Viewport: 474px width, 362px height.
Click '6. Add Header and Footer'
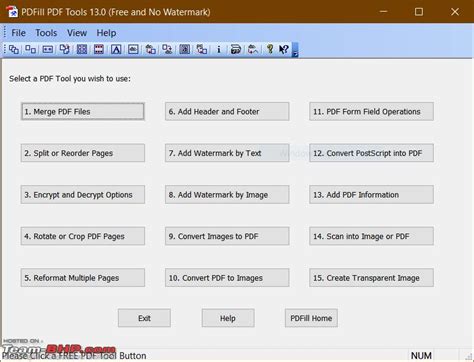coord(227,111)
